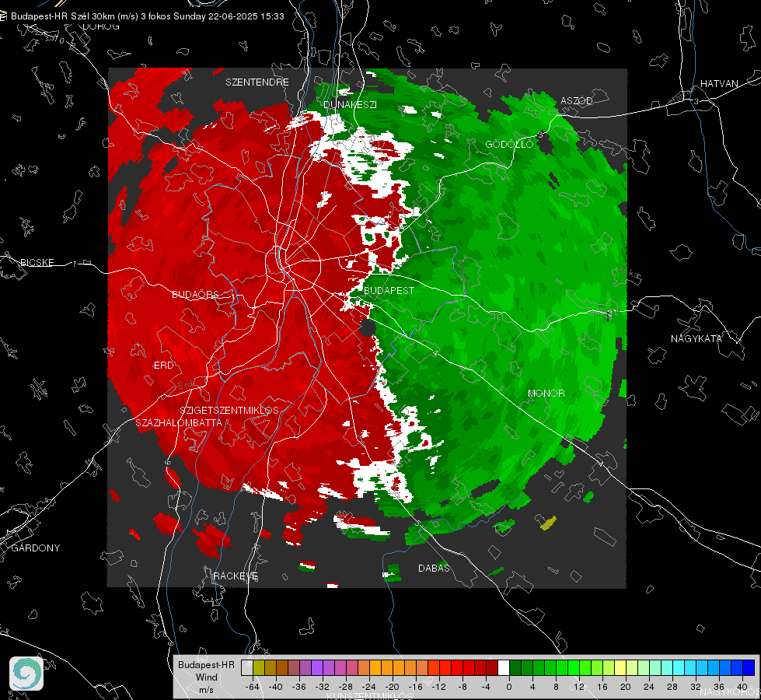This screenshot has height=700, width=761.
Task: Click the HATVAN town label
Action: click(719, 83)
